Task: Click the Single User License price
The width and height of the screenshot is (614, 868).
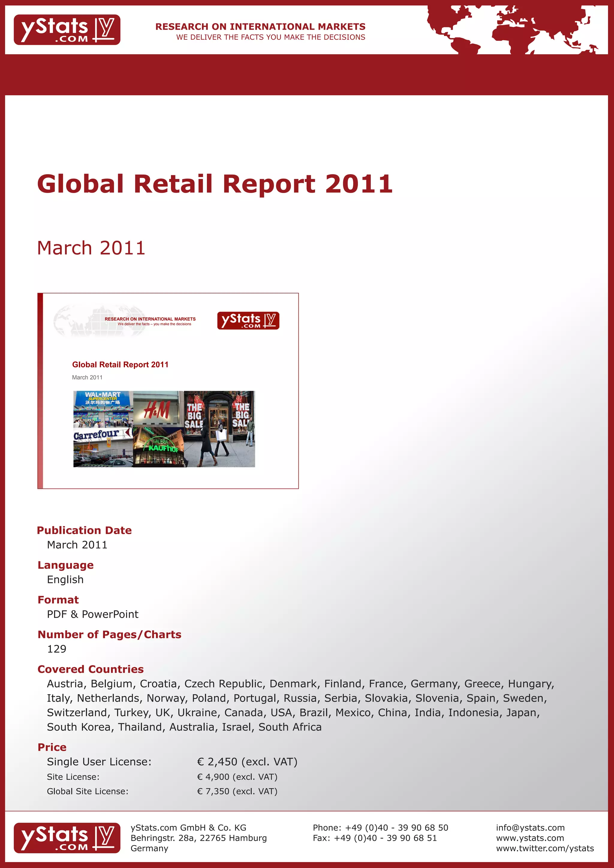Action: (247, 761)
